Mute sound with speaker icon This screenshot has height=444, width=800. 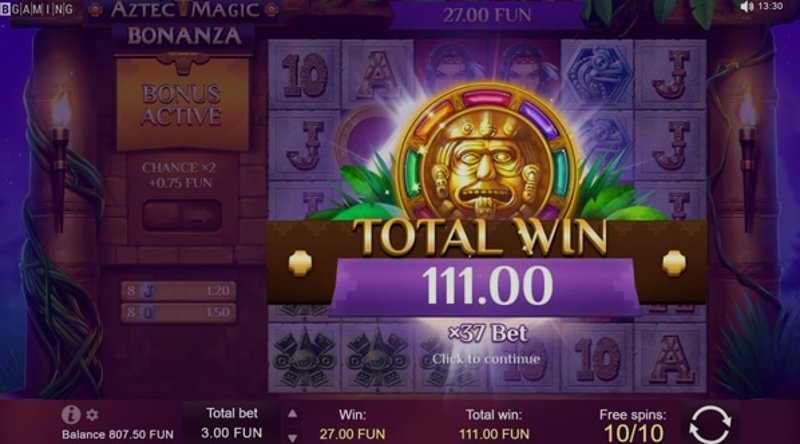(x=747, y=7)
